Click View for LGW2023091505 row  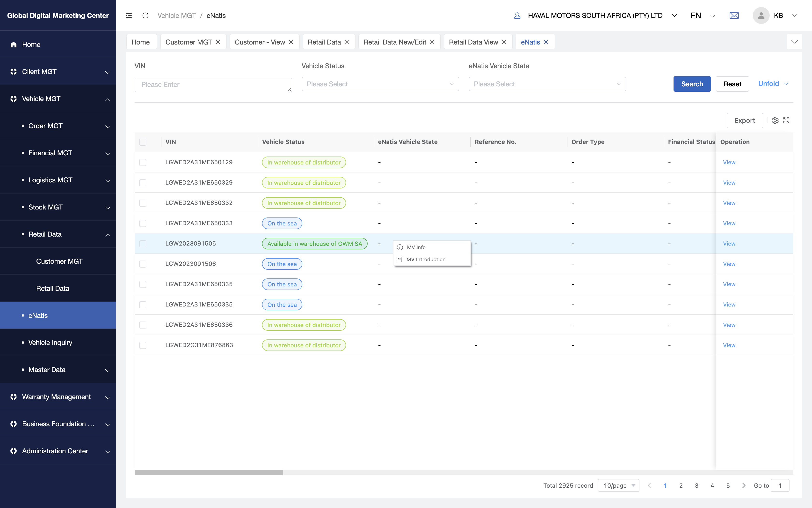pos(729,244)
